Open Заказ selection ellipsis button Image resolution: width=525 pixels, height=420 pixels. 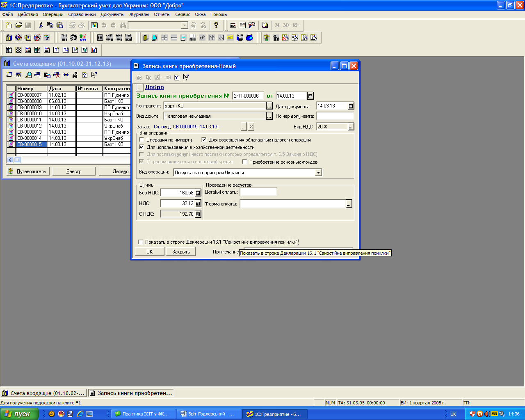pyautogui.click(x=244, y=127)
